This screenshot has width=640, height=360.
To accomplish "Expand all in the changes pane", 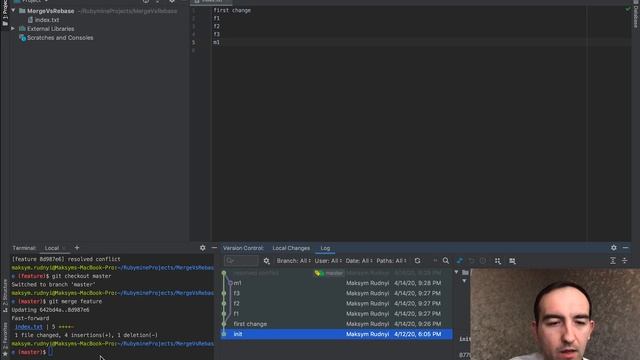I will pyautogui.click(x=613, y=261).
